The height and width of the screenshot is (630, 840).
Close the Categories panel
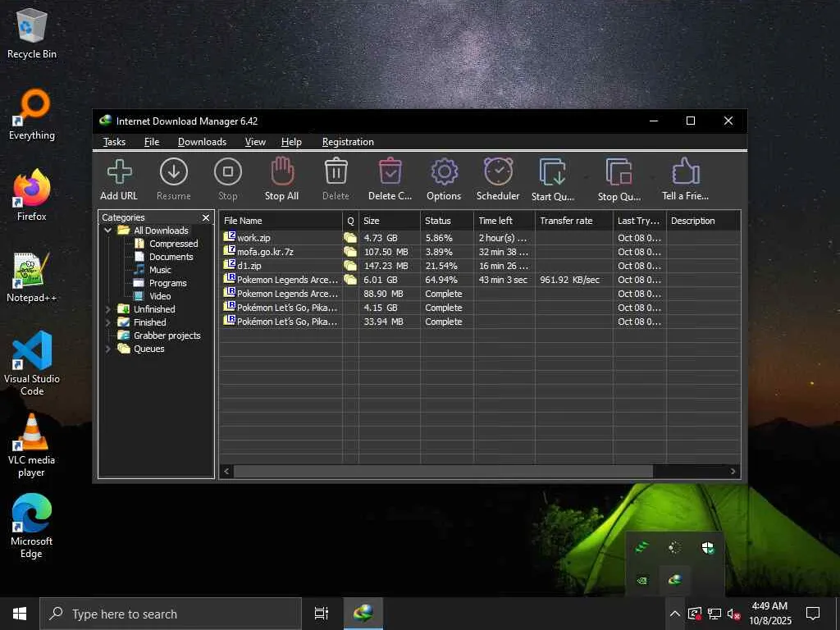point(206,218)
